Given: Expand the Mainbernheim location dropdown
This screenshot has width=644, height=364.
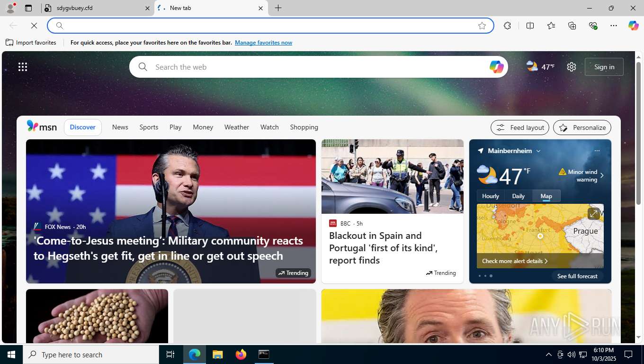Looking at the screenshot, I should point(538,151).
